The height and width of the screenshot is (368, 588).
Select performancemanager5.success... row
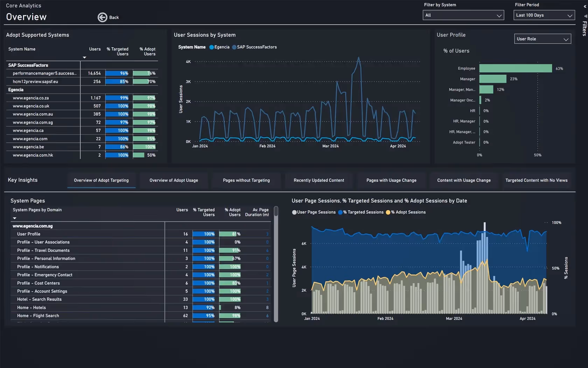(82, 73)
